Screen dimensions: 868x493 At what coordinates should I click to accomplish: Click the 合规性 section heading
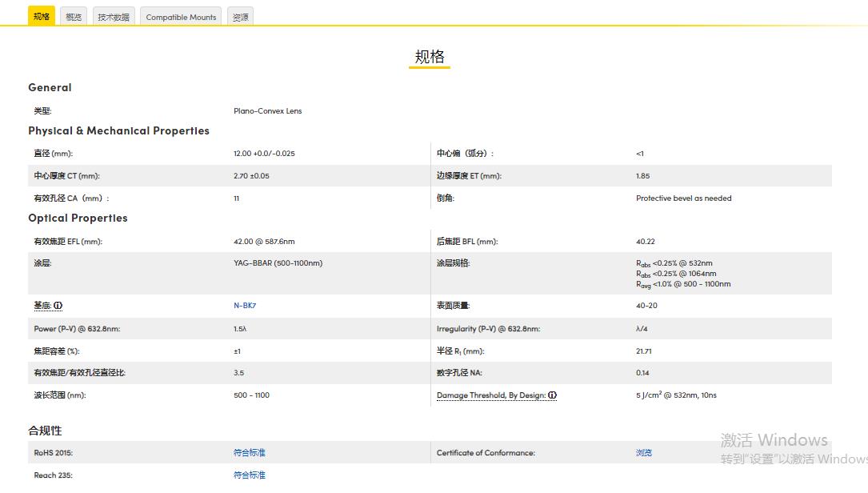pos(45,431)
